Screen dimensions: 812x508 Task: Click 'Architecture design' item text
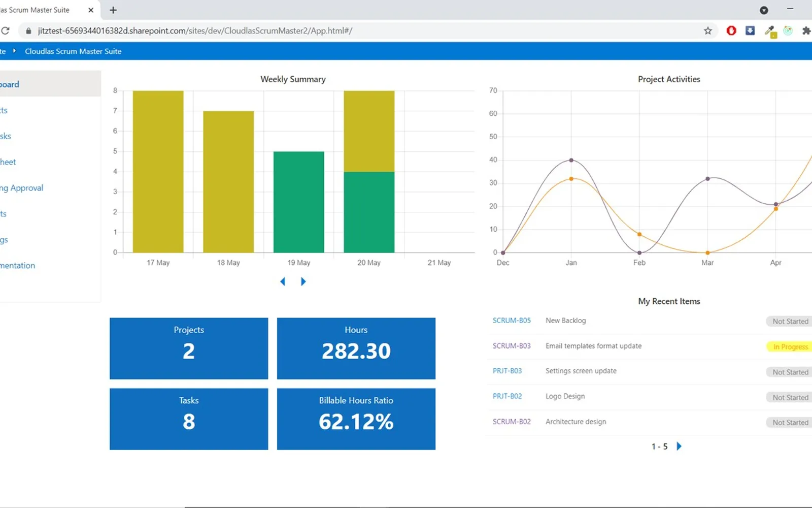click(576, 422)
